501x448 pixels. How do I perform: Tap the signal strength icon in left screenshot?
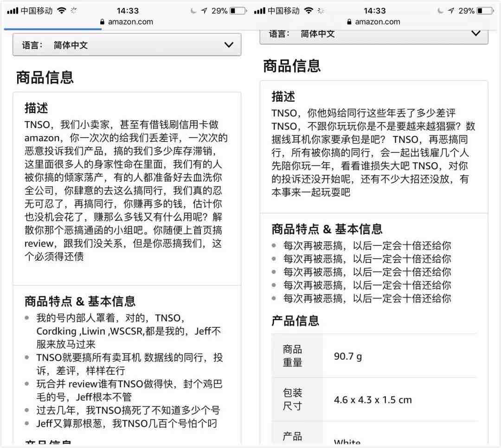tap(13, 11)
